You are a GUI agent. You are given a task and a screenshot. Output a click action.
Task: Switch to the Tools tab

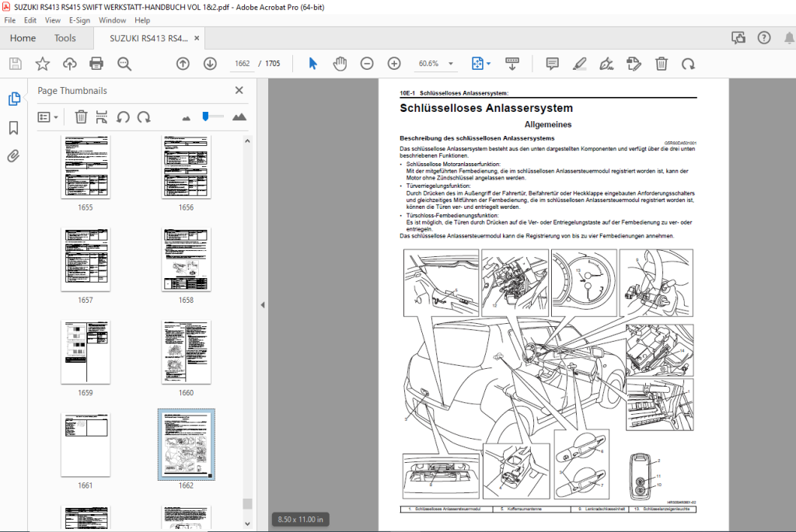tap(65, 38)
